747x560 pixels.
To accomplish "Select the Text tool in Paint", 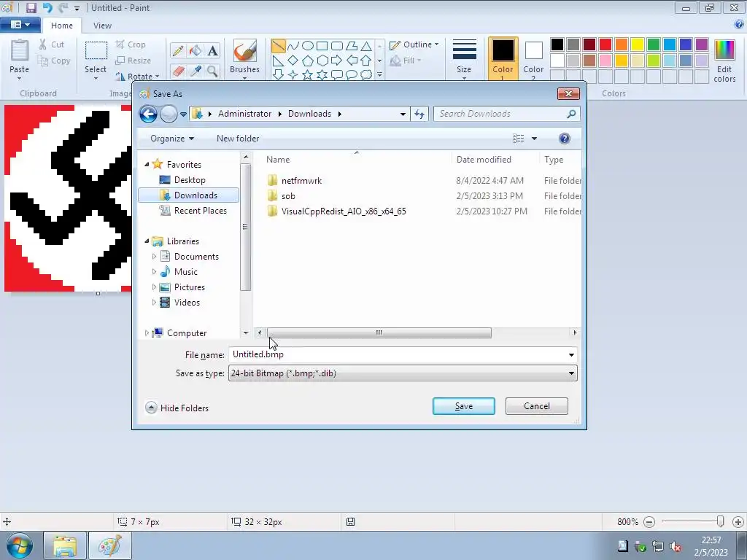I will click(212, 50).
